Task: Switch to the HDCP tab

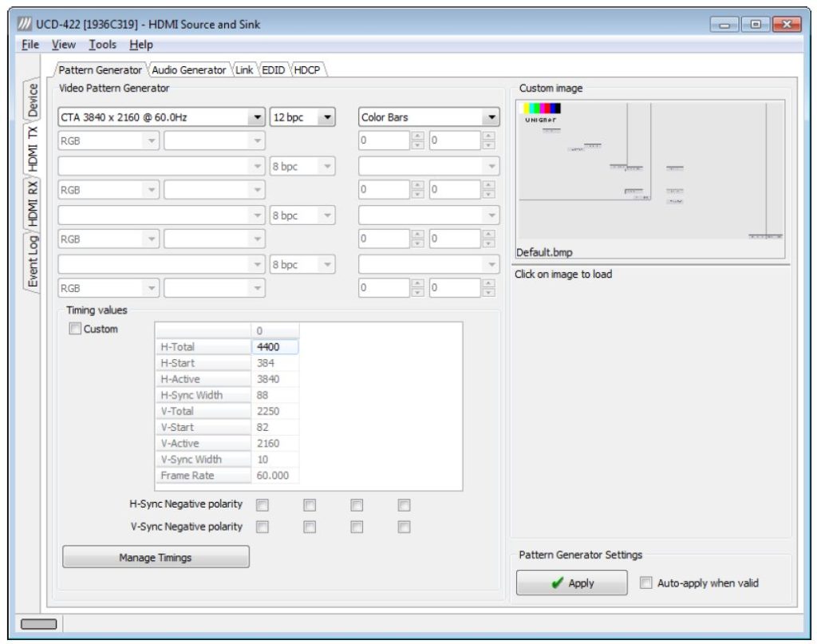Action: pos(307,69)
